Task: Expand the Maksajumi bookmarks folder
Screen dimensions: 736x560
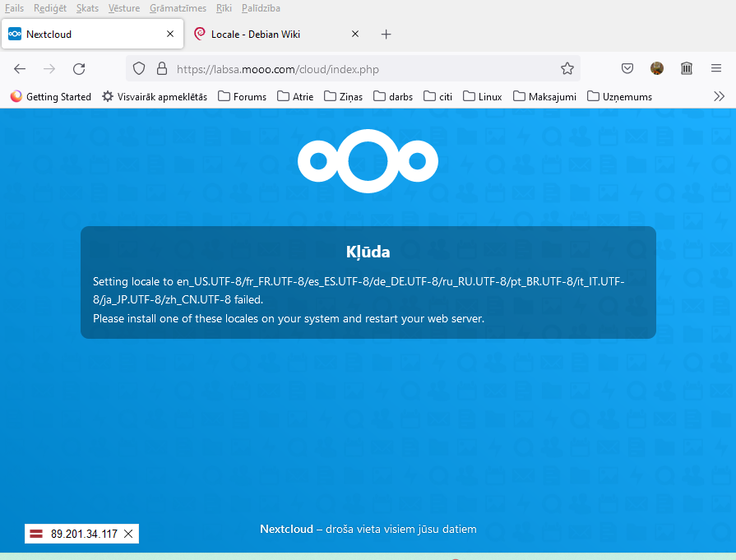Action: point(544,96)
